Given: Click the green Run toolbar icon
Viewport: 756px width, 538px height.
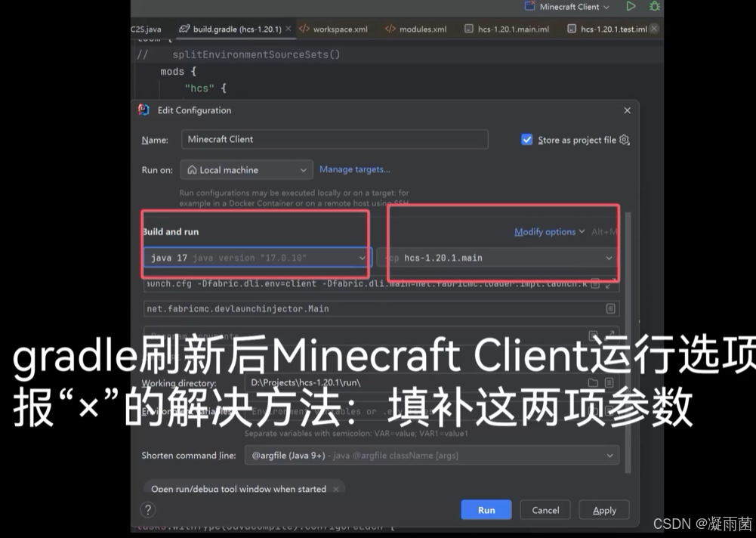Looking at the screenshot, I should coord(630,6).
